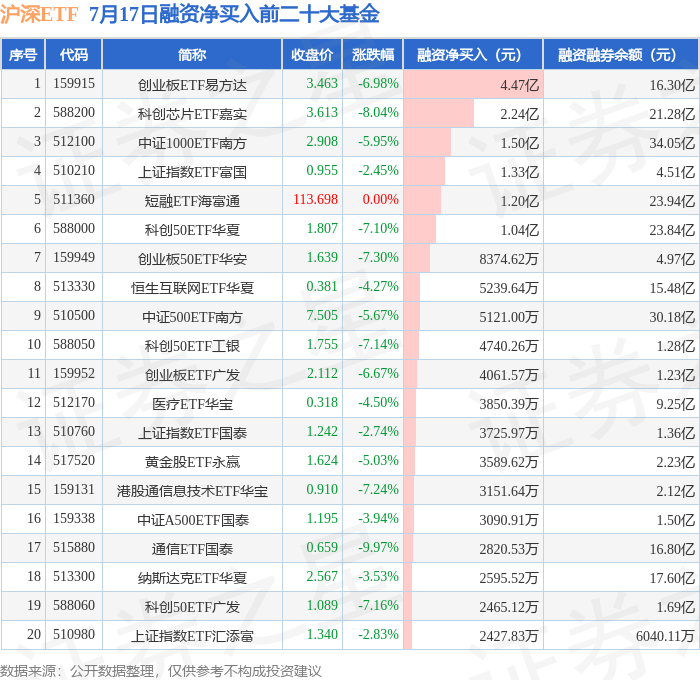Viewport: 700px width, 680px height.
Task: Click fund name 医疗ETF华宝
Action: [x=192, y=404]
